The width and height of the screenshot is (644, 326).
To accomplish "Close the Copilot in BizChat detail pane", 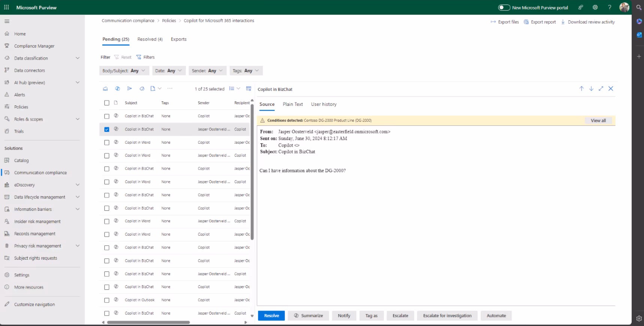I will coord(611,89).
